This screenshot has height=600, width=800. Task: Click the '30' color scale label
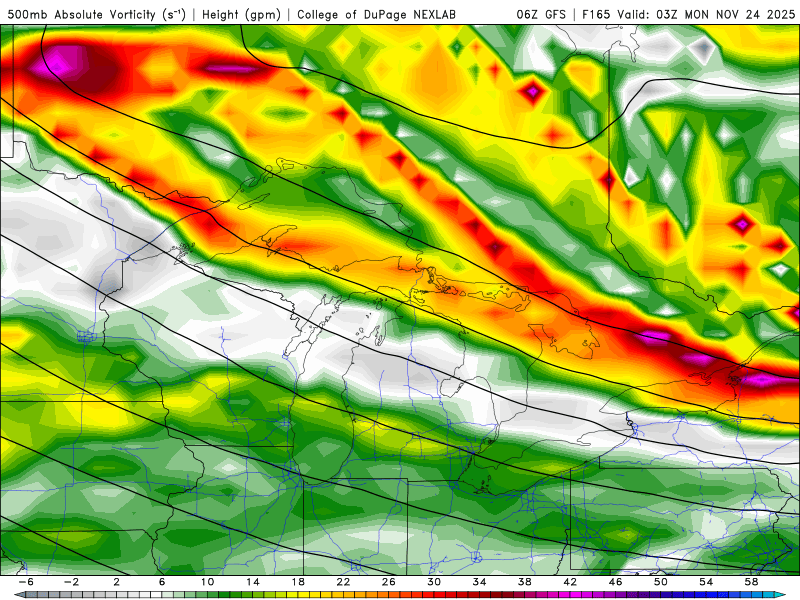click(x=434, y=582)
